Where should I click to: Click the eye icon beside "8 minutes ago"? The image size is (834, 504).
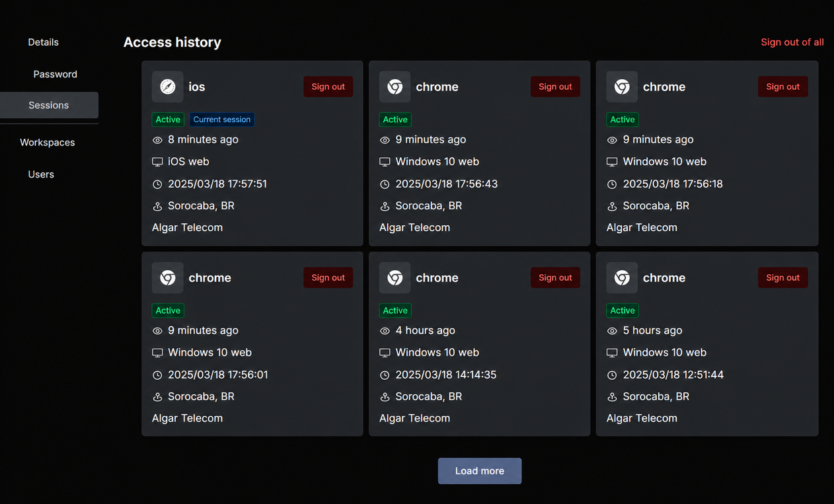(x=157, y=140)
